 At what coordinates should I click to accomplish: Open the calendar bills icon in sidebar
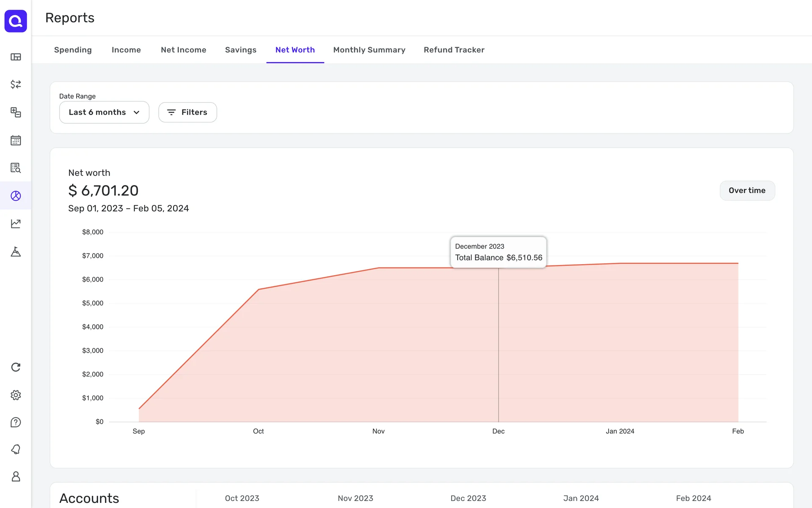pos(16,140)
